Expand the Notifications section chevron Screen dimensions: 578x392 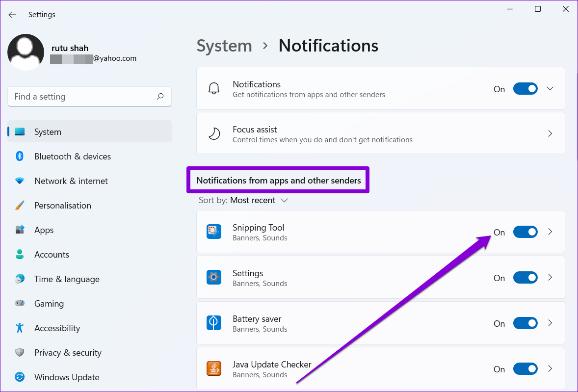coord(550,89)
